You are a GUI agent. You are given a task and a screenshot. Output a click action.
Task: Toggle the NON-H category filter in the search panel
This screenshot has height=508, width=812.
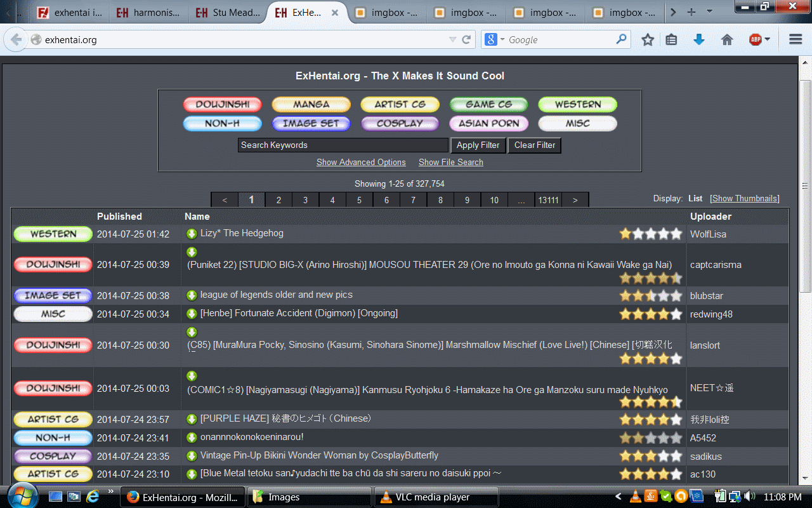pyautogui.click(x=222, y=124)
